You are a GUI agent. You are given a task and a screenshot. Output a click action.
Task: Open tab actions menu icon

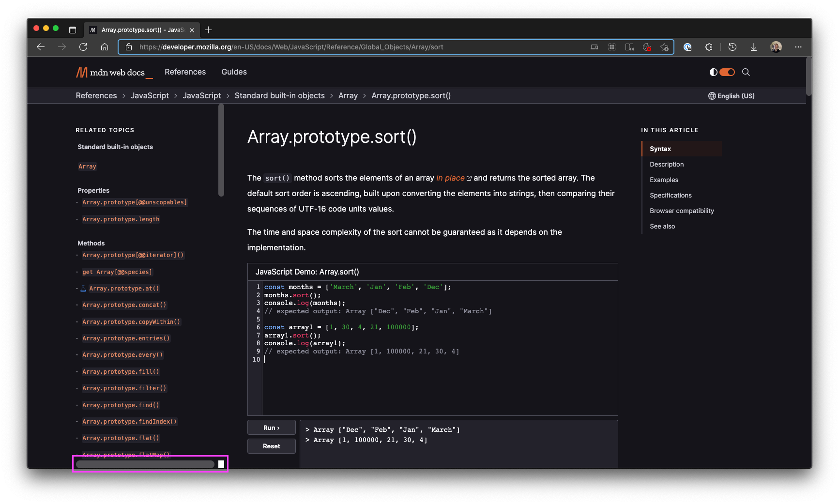[x=73, y=30]
